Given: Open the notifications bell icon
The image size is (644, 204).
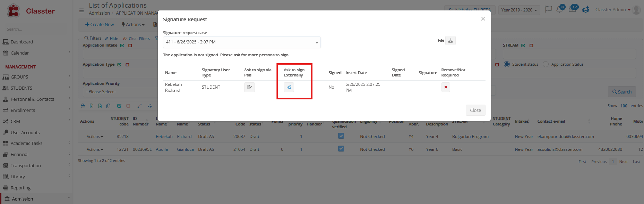Looking at the screenshot, I should pyautogui.click(x=559, y=9).
